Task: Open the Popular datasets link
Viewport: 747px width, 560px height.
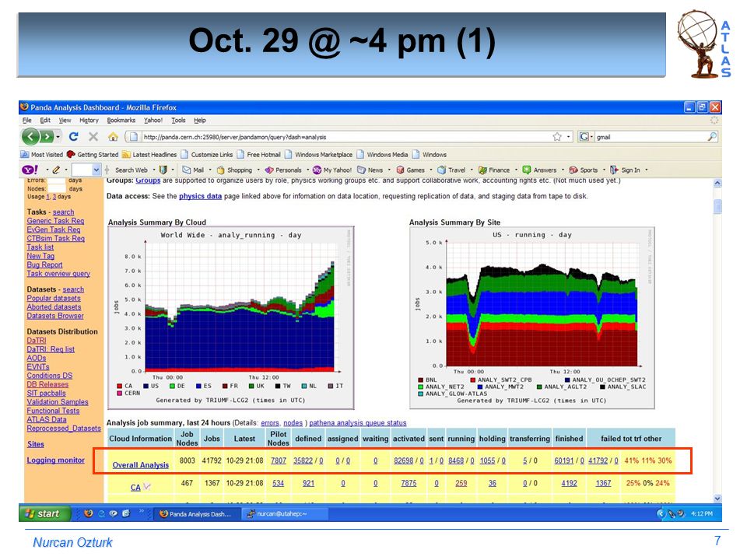Action: 54,299
